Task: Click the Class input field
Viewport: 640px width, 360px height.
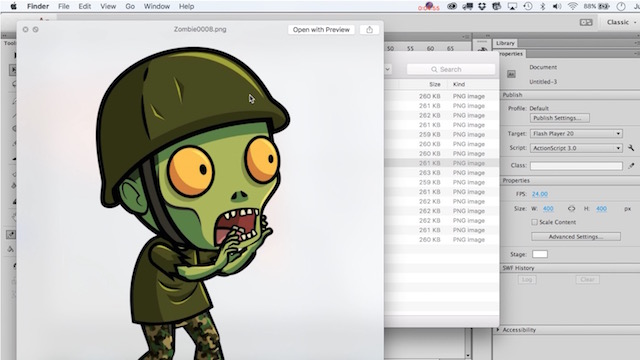Action: pos(576,166)
